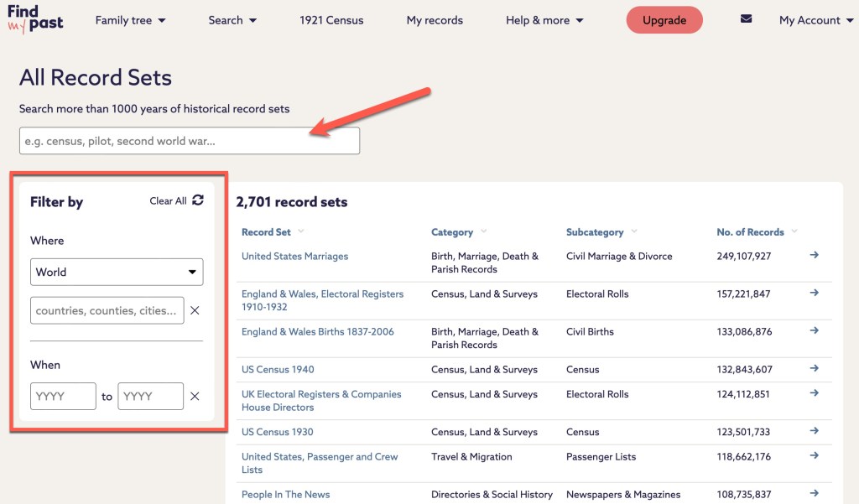
Task: Click the Clear All refresh icon
Action: click(198, 200)
